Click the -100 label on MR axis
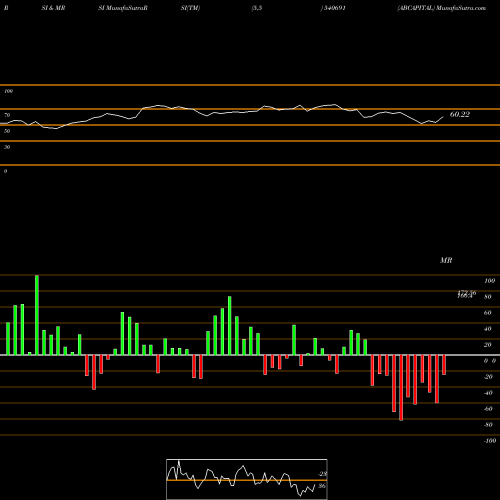 coord(490,441)
